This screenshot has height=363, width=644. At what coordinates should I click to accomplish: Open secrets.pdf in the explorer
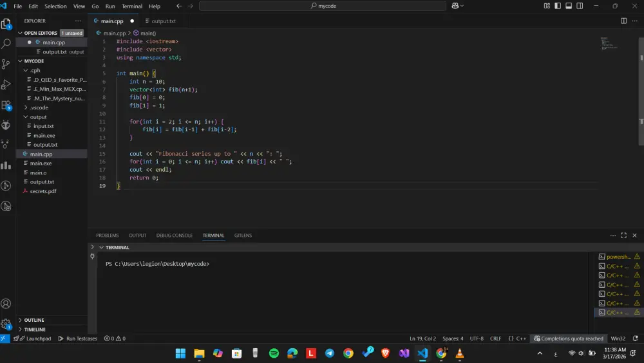coord(43,191)
